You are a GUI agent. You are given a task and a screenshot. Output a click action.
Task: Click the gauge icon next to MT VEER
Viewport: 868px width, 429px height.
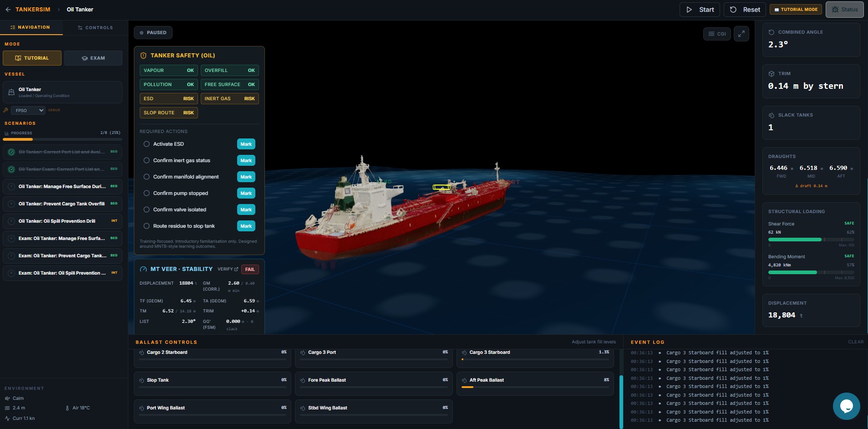pyautogui.click(x=143, y=269)
